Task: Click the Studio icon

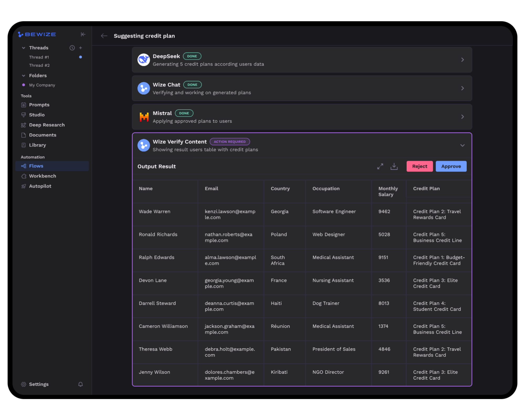Action: 23,115
